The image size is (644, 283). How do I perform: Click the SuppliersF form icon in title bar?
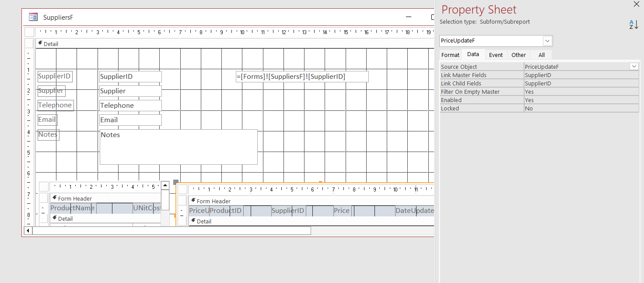tap(33, 17)
